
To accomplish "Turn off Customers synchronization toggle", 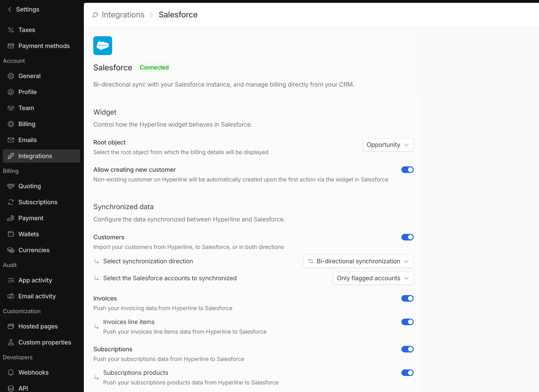I will [407, 237].
